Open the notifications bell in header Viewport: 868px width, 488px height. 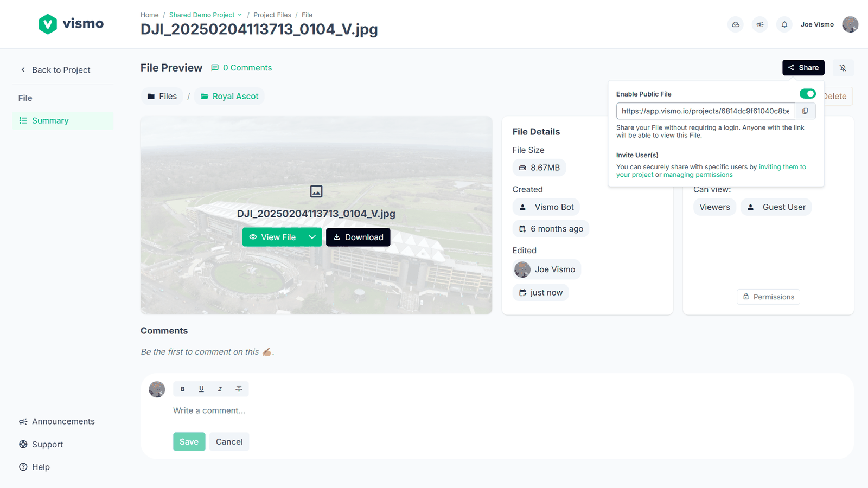click(x=784, y=24)
